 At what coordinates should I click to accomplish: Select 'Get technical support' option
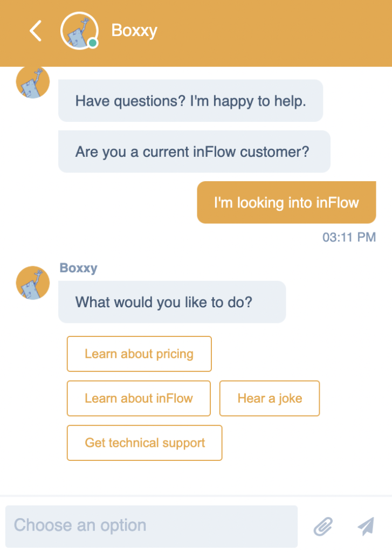(145, 443)
